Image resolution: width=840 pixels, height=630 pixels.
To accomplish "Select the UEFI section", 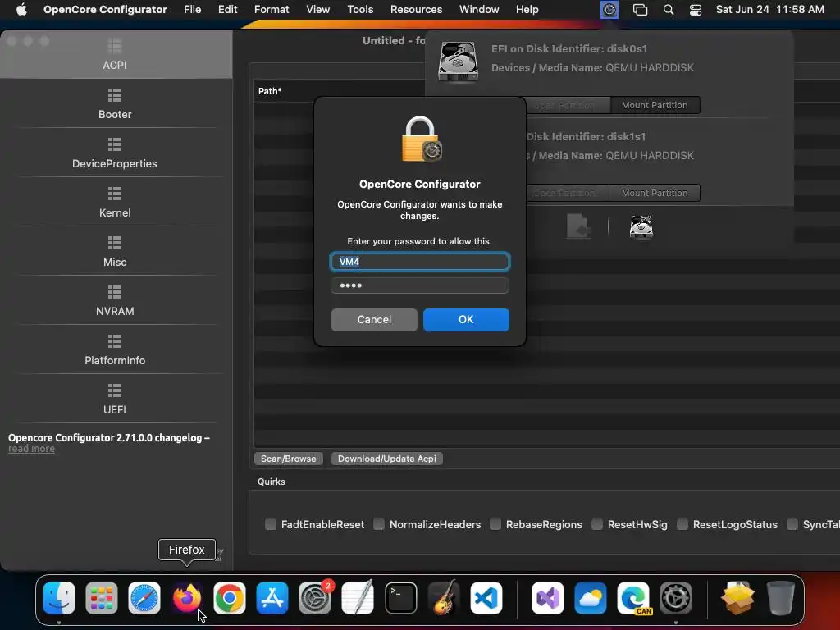I will coord(115,400).
